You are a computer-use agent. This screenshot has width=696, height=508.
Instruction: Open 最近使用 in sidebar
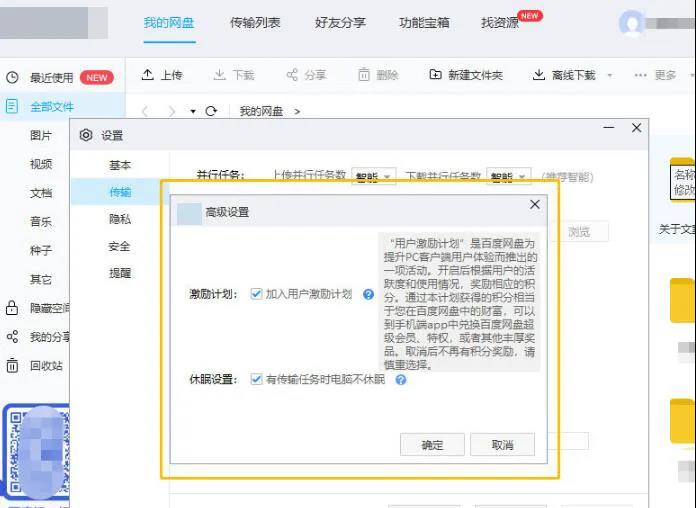[51, 78]
